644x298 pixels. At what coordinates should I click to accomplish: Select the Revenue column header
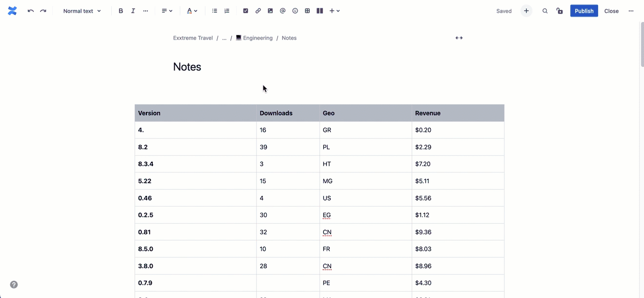pyautogui.click(x=458, y=113)
